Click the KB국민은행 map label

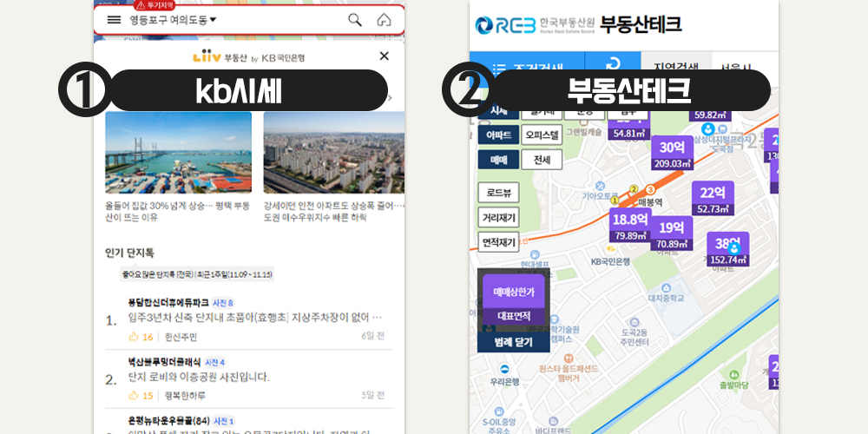click(x=610, y=261)
